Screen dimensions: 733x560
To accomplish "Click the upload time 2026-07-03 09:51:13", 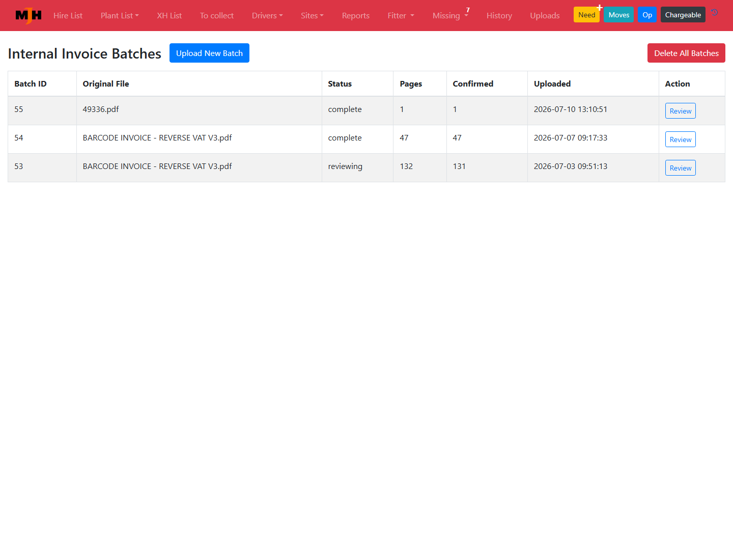I will click(571, 166).
